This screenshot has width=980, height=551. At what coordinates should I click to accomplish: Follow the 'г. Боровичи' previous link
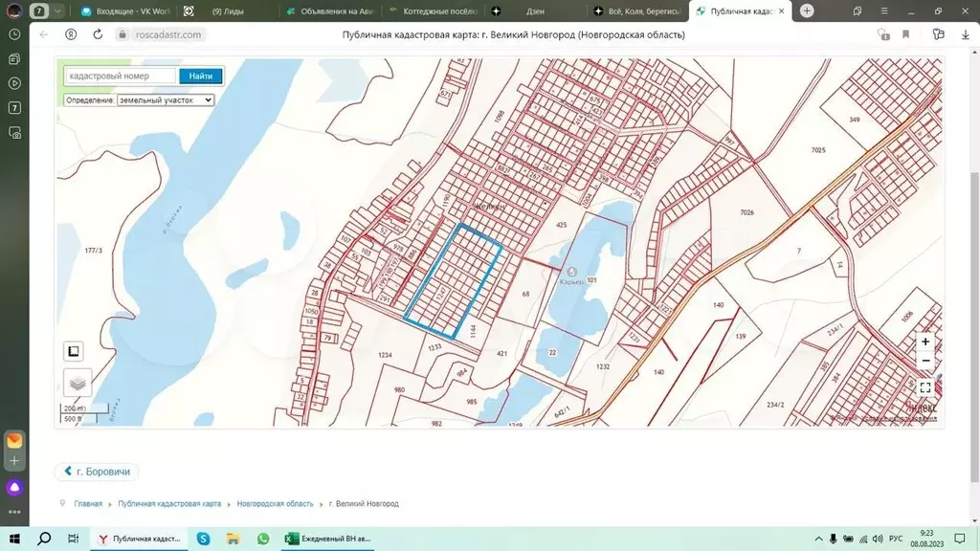coord(98,472)
